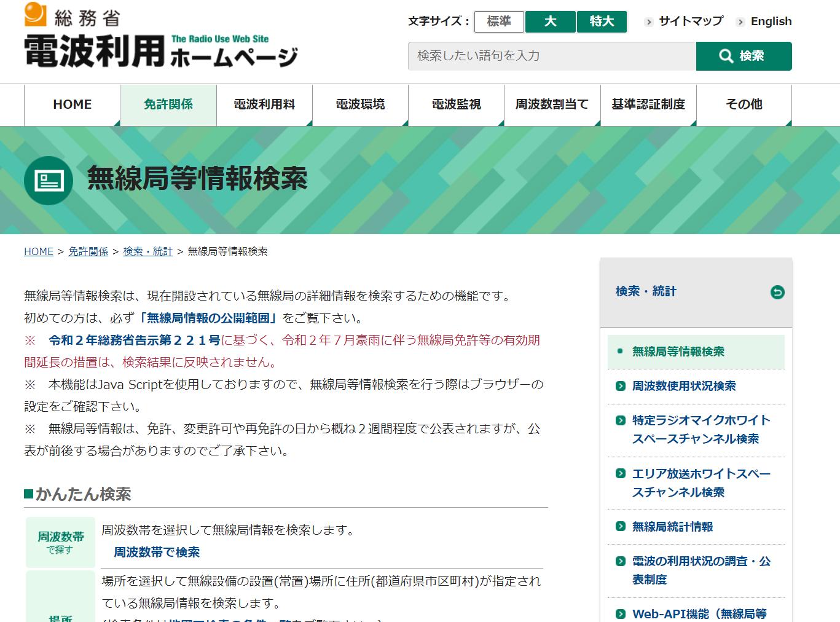Open 周波数使用状況検索 in sidebar
840x622 pixels.
(x=683, y=386)
